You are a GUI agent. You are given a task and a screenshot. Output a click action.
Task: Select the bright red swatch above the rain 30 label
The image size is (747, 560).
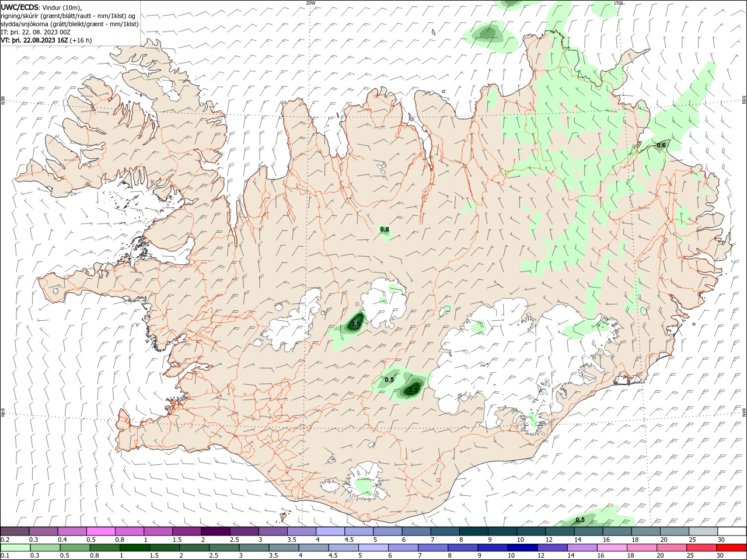pos(731,548)
